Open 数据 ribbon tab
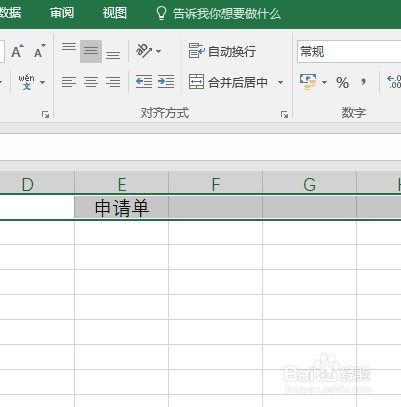 click(x=10, y=13)
